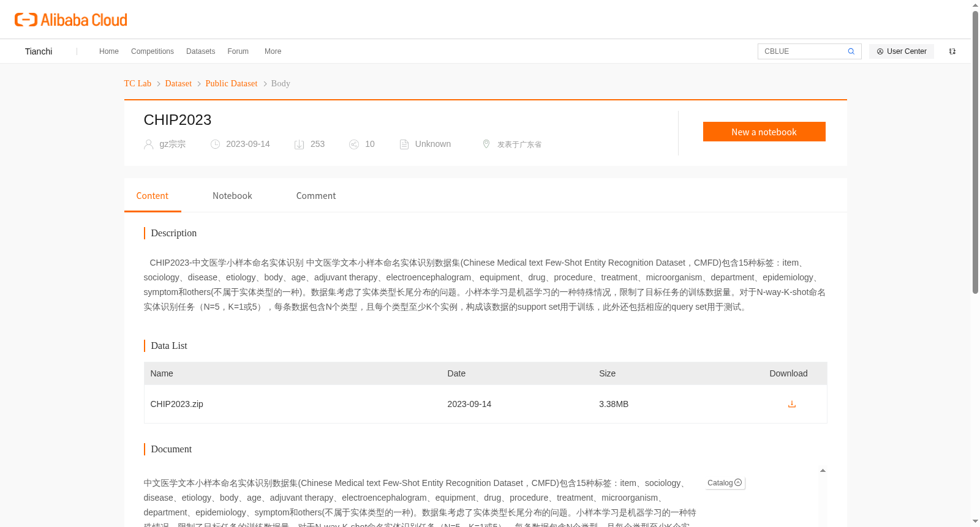
Task: Go to Competitions page
Action: [153, 51]
